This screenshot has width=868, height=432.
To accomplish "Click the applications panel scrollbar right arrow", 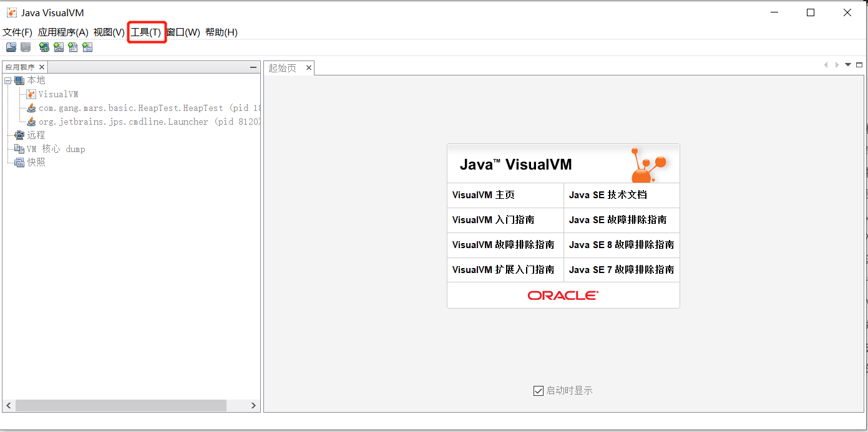I will click(253, 405).
